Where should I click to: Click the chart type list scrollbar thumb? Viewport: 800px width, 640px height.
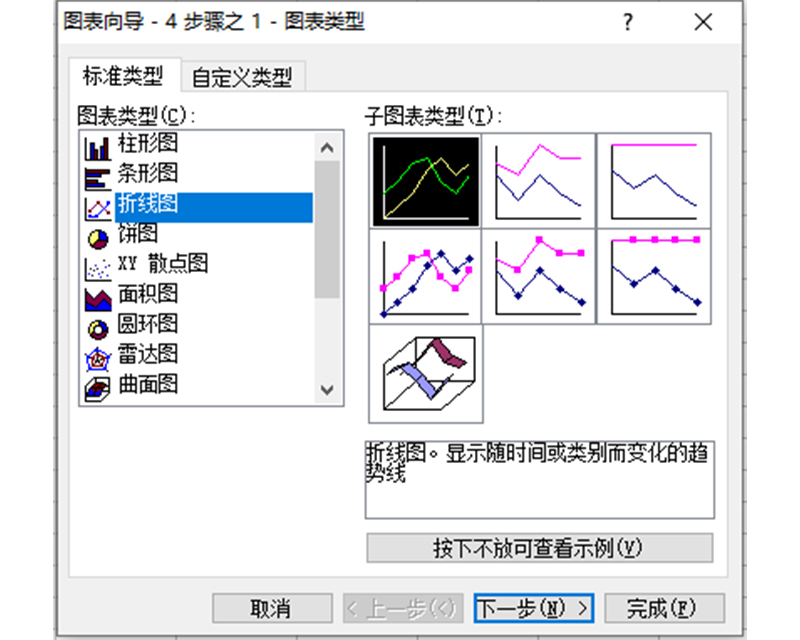tap(327, 229)
